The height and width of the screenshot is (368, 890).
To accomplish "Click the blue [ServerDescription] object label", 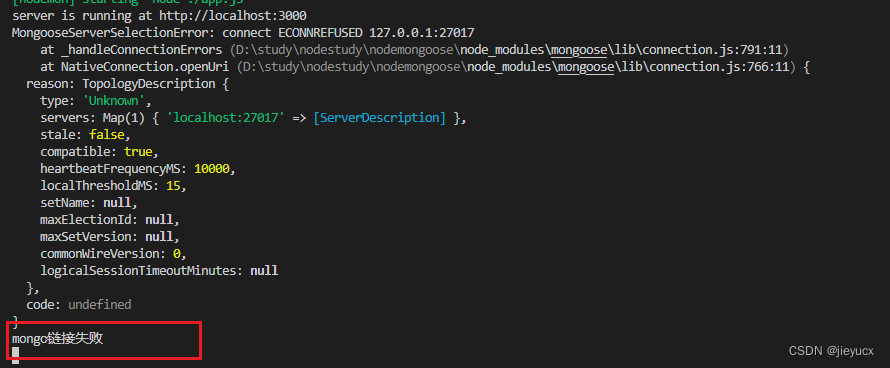I will [x=379, y=118].
